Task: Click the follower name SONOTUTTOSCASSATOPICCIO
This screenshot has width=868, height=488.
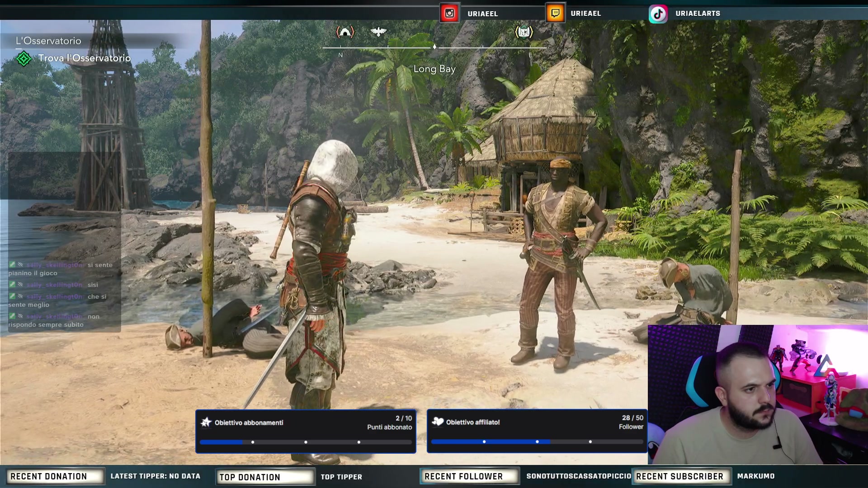Action: pos(579,476)
